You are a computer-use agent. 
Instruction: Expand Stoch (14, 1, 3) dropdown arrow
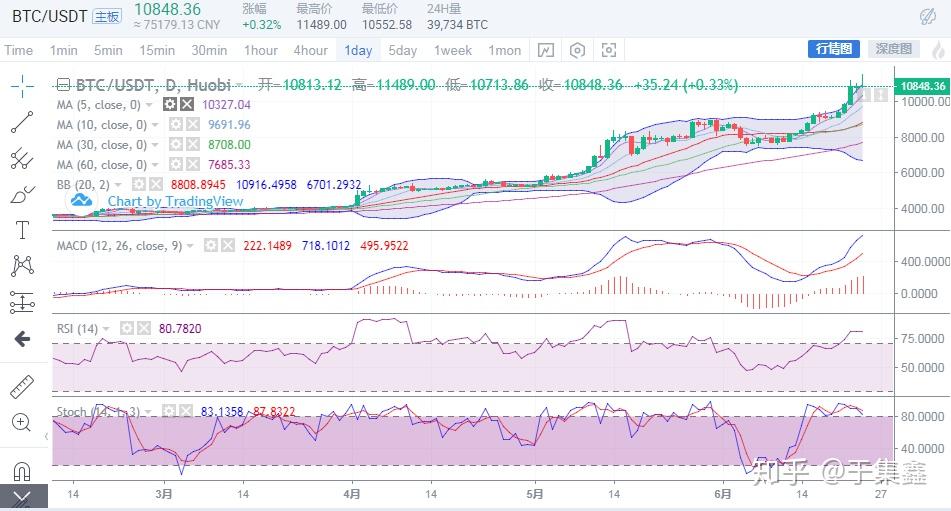pyautogui.click(x=149, y=412)
